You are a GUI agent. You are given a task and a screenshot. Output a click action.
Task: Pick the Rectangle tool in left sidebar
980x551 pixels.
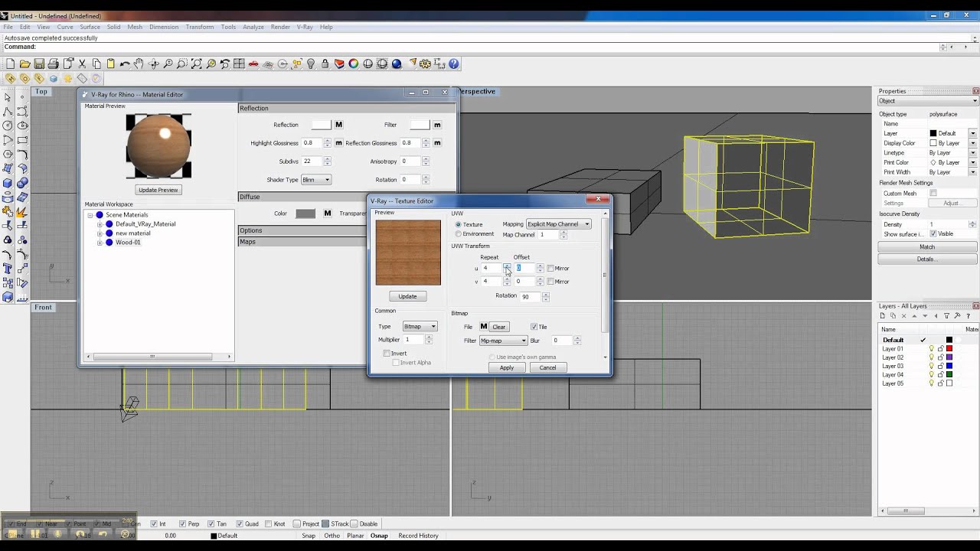pyautogui.click(x=22, y=140)
